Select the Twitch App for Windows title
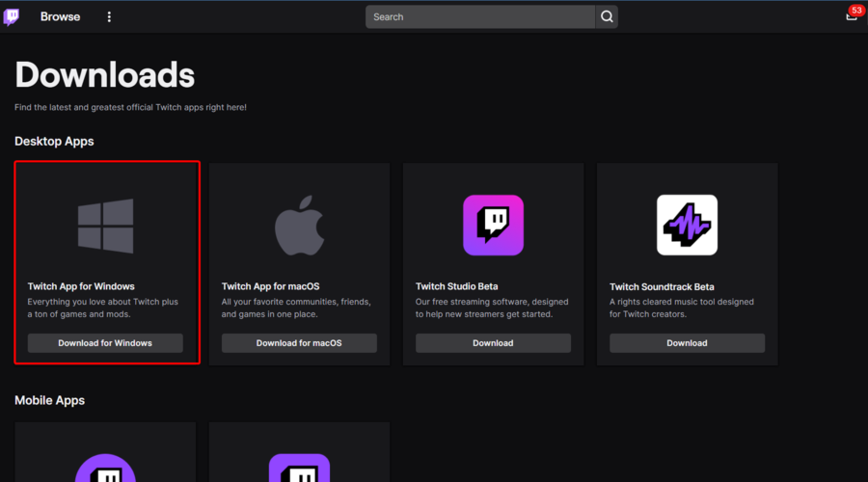The height and width of the screenshot is (482, 868). coord(81,286)
